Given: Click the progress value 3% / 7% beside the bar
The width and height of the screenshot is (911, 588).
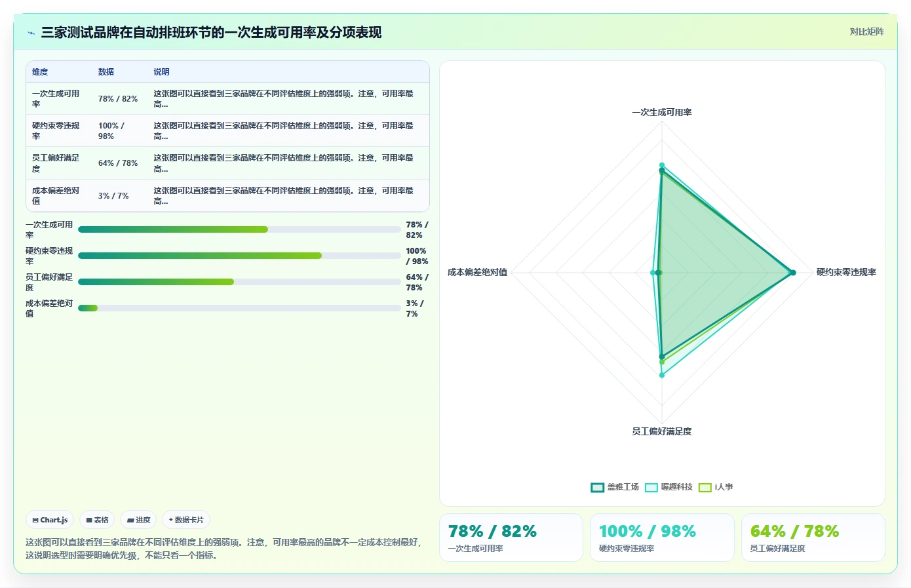Looking at the screenshot, I should pos(415,308).
